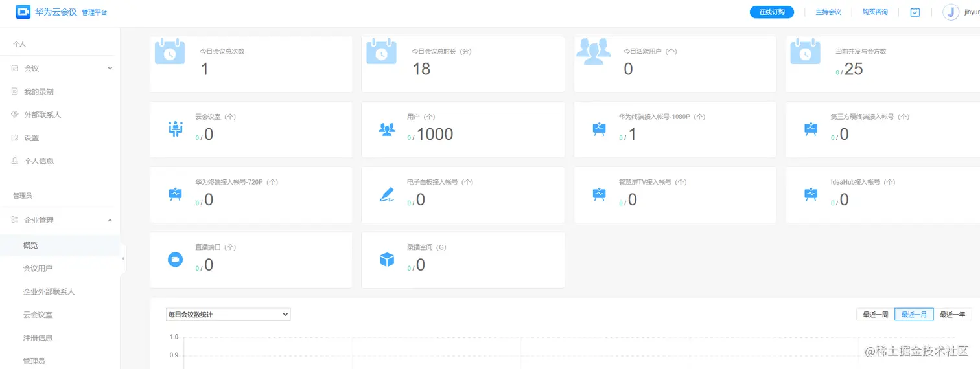Click the 云会议室 meeting room icon

coord(175,129)
